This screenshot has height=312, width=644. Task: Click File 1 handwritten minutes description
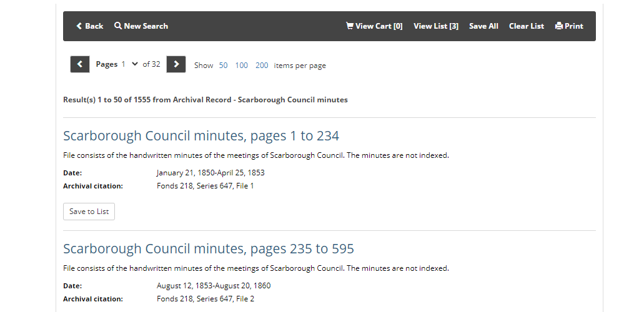click(x=256, y=155)
